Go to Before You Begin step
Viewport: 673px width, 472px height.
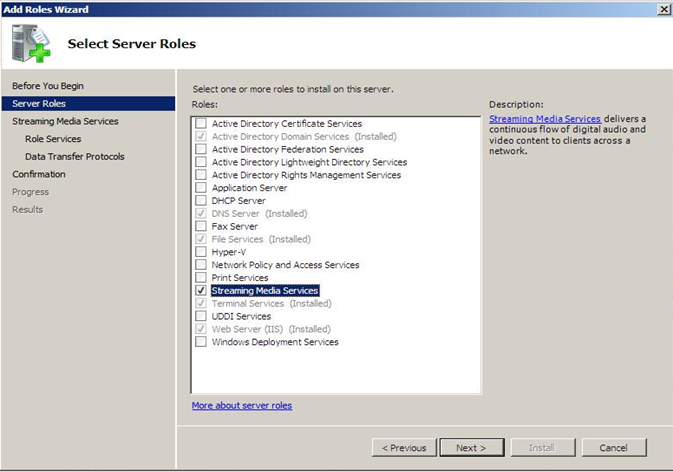(48, 86)
